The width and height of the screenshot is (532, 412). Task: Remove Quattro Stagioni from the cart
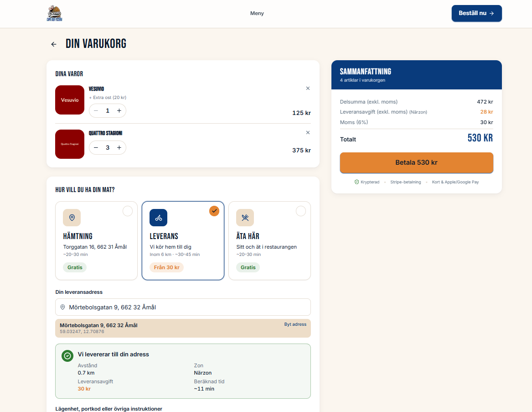coord(308,132)
